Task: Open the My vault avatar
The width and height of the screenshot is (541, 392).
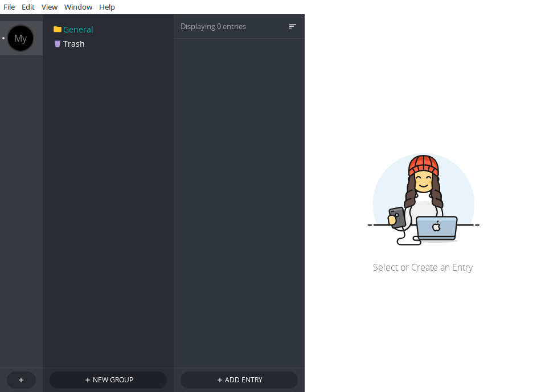Action: point(21,39)
